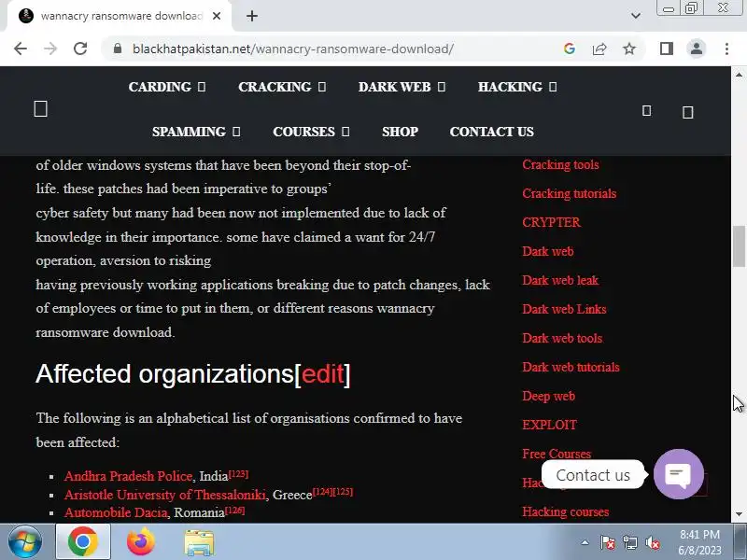The image size is (747, 560).
Task: Open the Cracking tutorials category
Action: click(569, 194)
